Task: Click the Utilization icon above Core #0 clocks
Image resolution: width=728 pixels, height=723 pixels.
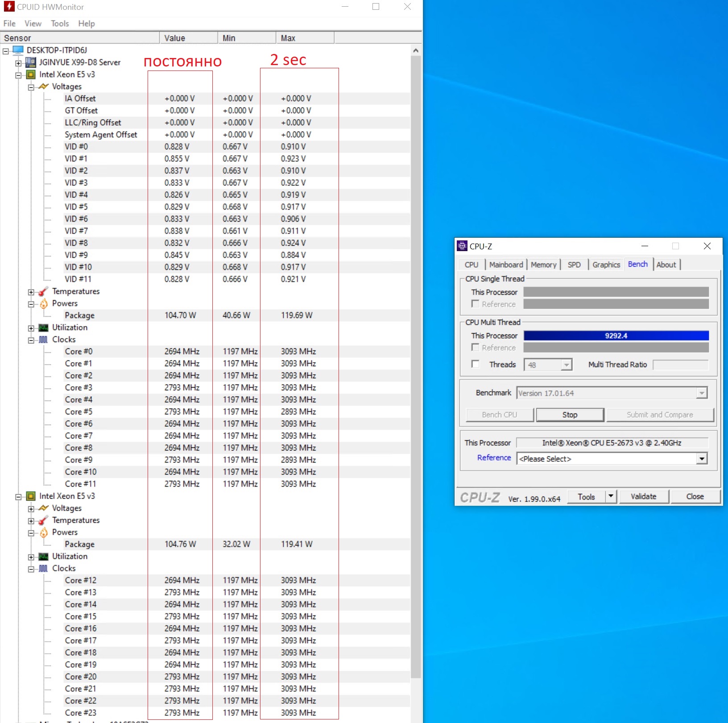Action: (x=43, y=327)
